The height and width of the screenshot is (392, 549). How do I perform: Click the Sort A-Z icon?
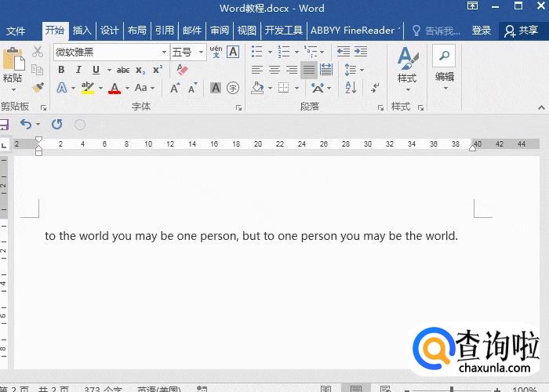(x=351, y=88)
